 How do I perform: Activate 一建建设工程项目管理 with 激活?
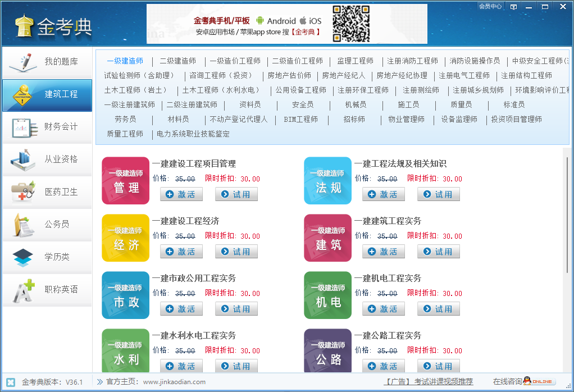pyautogui.click(x=181, y=194)
